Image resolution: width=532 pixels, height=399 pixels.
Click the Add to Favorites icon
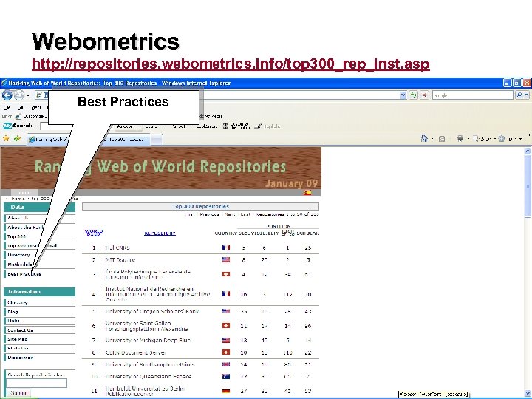[17, 138]
